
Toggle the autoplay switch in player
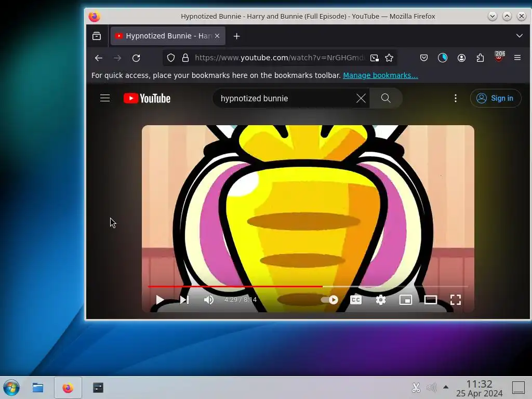(329, 300)
